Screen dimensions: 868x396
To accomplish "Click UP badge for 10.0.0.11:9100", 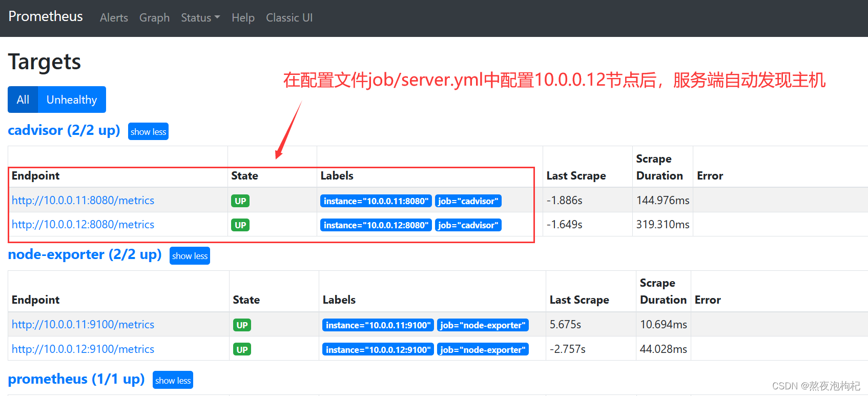I will [x=242, y=325].
